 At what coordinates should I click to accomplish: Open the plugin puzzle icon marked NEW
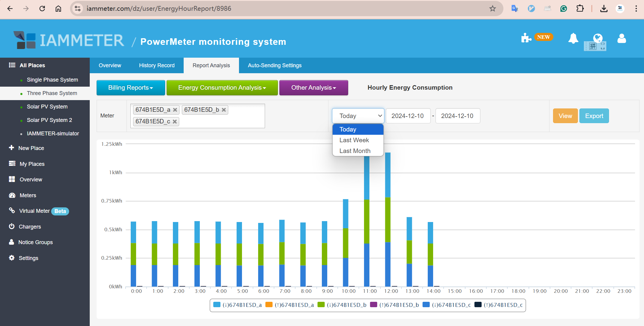pos(526,38)
